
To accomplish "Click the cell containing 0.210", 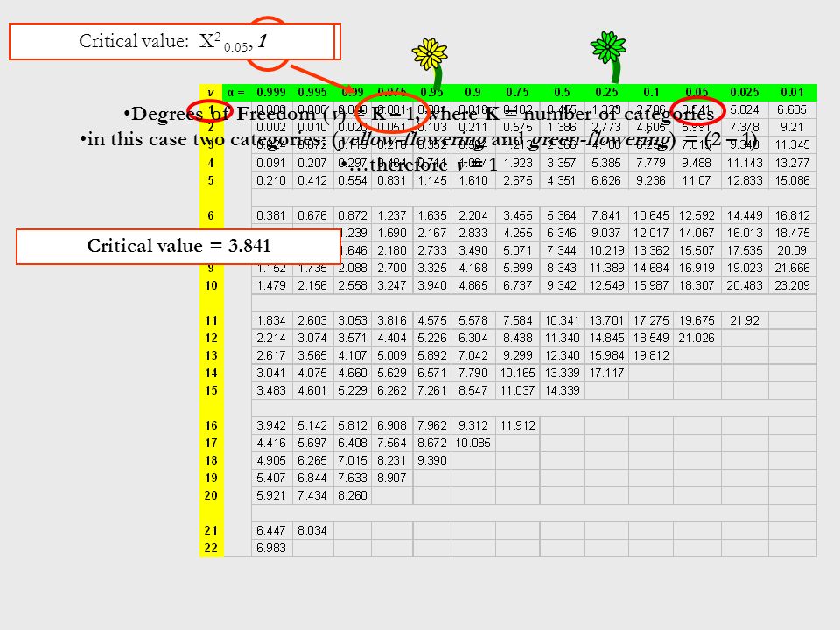I will tap(271, 180).
